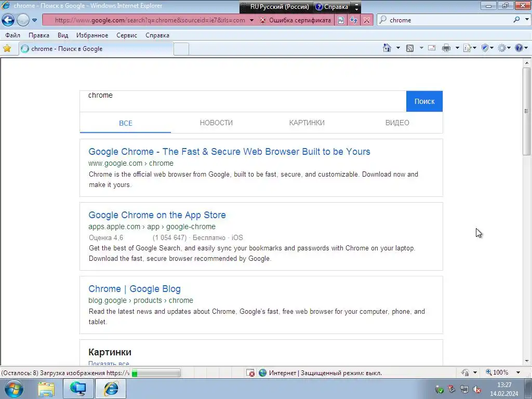Open 'Google Chrome - The Fast & Secure' result
This screenshot has height=399, width=532.
coord(229,152)
